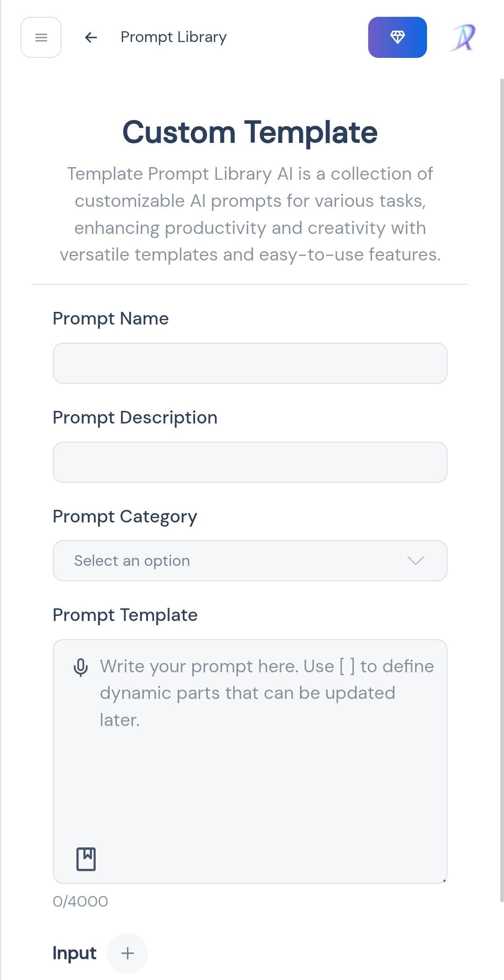
Task: Open the hamburger navigation menu
Action: [x=41, y=37]
